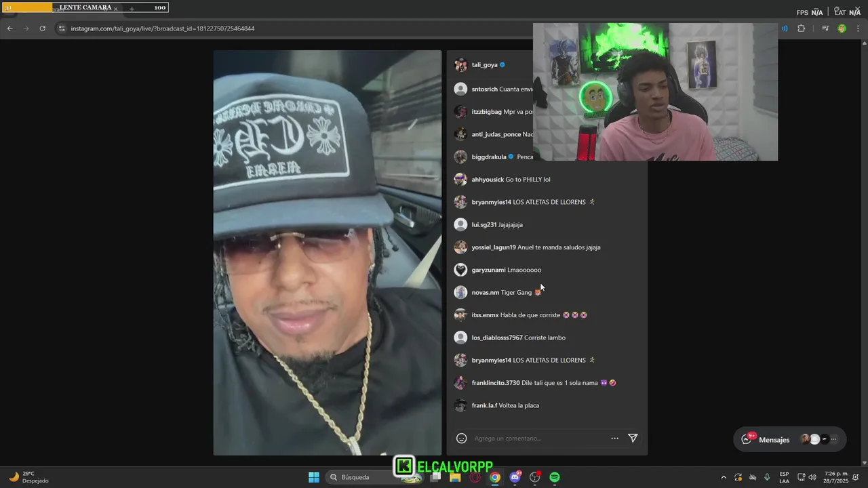Expand the hidden system tray icons chevron
Image resolution: width=868 pixels, height=488 pixels.
(x=723, y=477)
